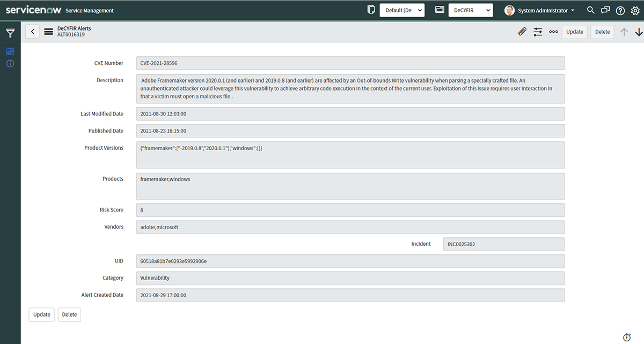Click the DeCYFIR Alerts ALT0016319 title
The height and width of the screenshot is (344, 644).
click(74, 32)
